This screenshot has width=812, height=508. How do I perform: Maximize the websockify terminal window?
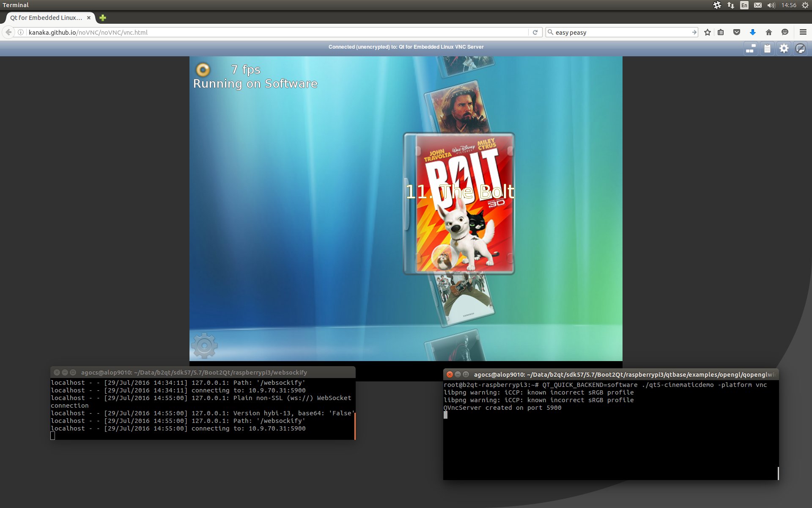73,373
